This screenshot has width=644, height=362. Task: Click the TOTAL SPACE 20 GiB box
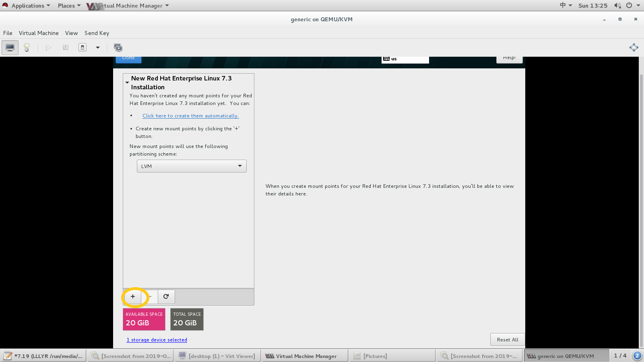[187, 319]
